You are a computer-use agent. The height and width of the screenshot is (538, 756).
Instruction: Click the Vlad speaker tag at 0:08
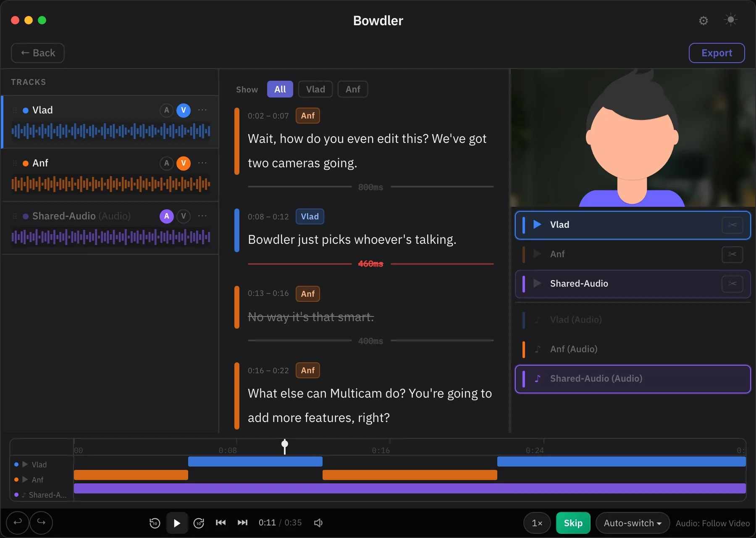[310, 216]
